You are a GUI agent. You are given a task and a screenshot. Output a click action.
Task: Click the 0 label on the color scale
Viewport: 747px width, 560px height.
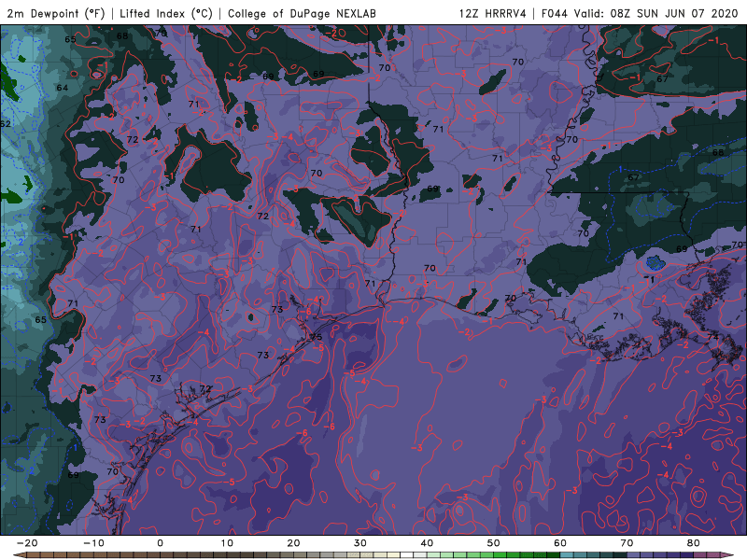click(x=160, y=543)
